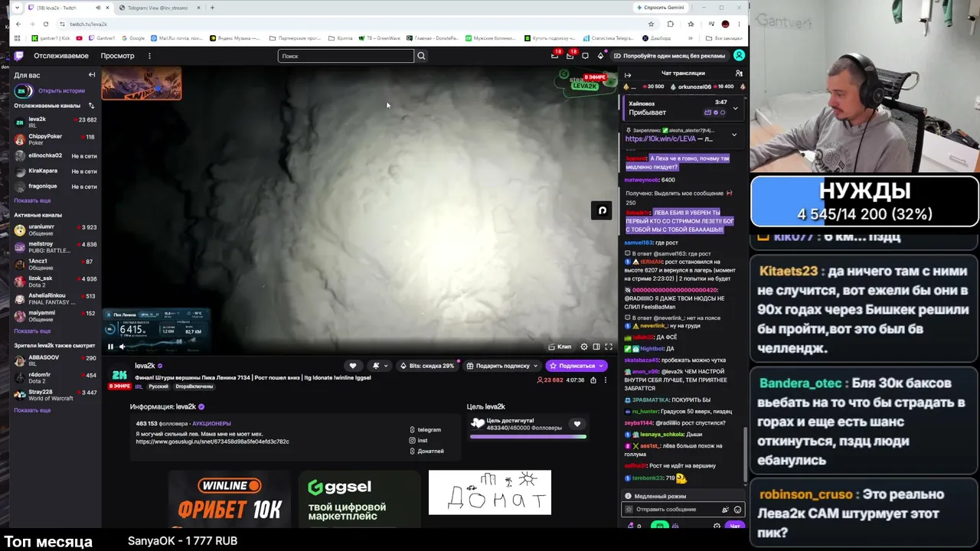Switch the player to fullscreen
This screenshot has height=551, width=980.
609,347
